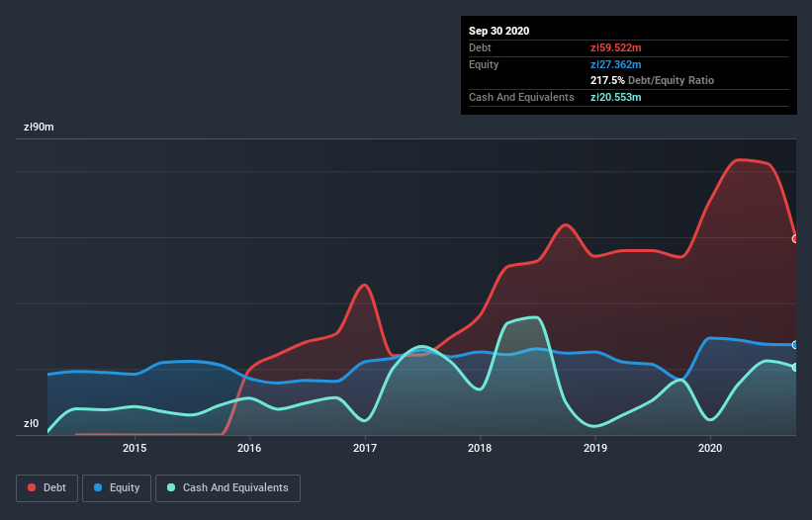Click the 2016 x-axis label

(x=249, y=448)
